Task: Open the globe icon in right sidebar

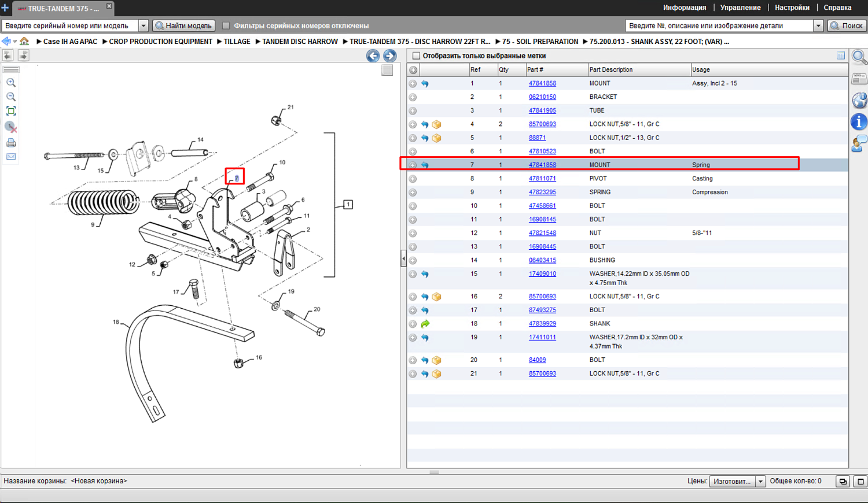Action: click(859, 100)
